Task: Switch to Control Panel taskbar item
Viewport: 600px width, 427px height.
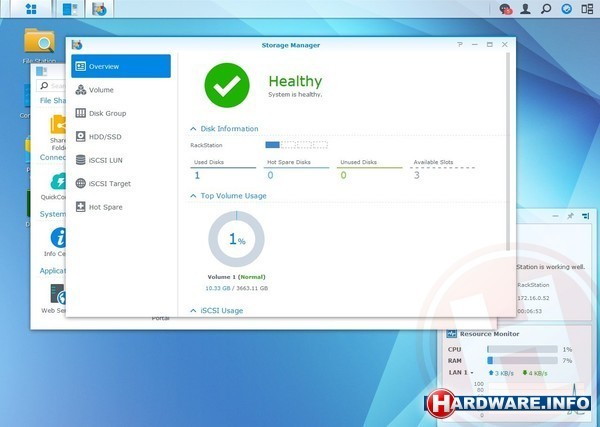Action: point(70,9)
